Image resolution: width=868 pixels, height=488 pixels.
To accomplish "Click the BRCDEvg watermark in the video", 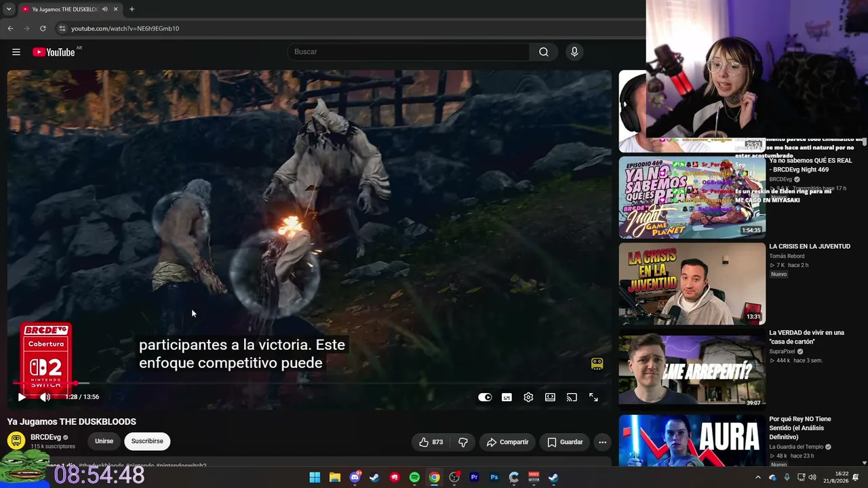I will (x=597, y=364).
